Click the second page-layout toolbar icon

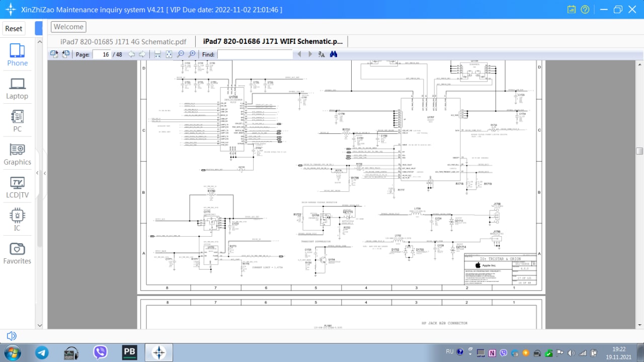(x=65, y=54)
